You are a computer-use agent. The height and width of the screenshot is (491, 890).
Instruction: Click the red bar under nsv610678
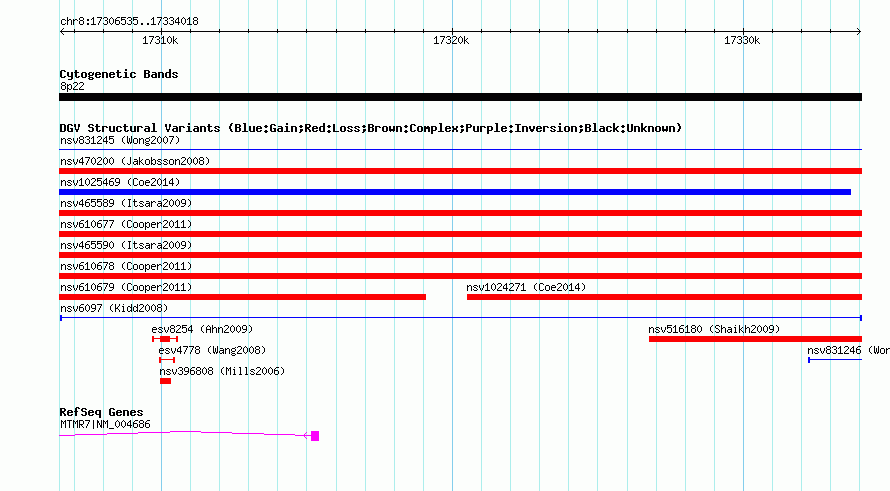tap(460, 276)
